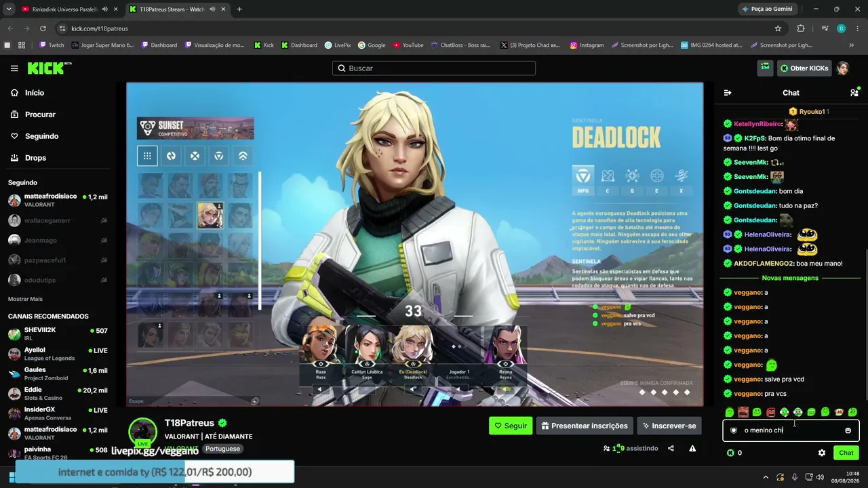This screenshot has width=868, height=488.
Task: Mute the T18Patreus Stream tab audio
Action: [212, 9]
